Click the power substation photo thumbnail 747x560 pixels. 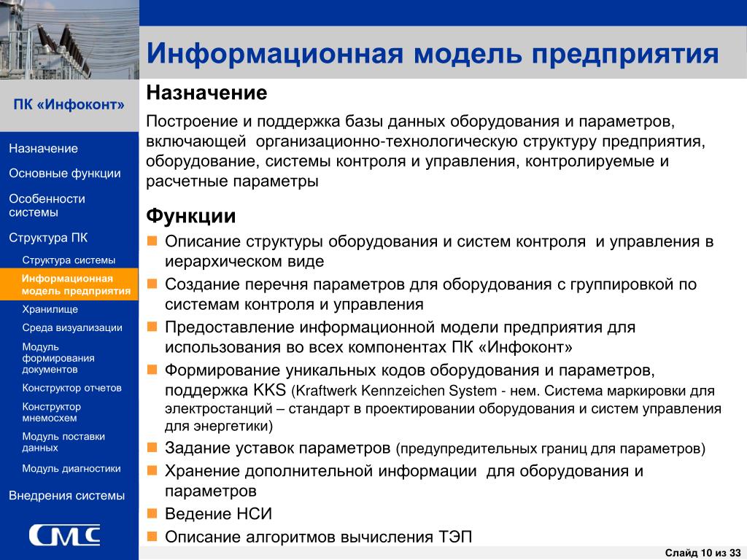(x=69, y=39)
